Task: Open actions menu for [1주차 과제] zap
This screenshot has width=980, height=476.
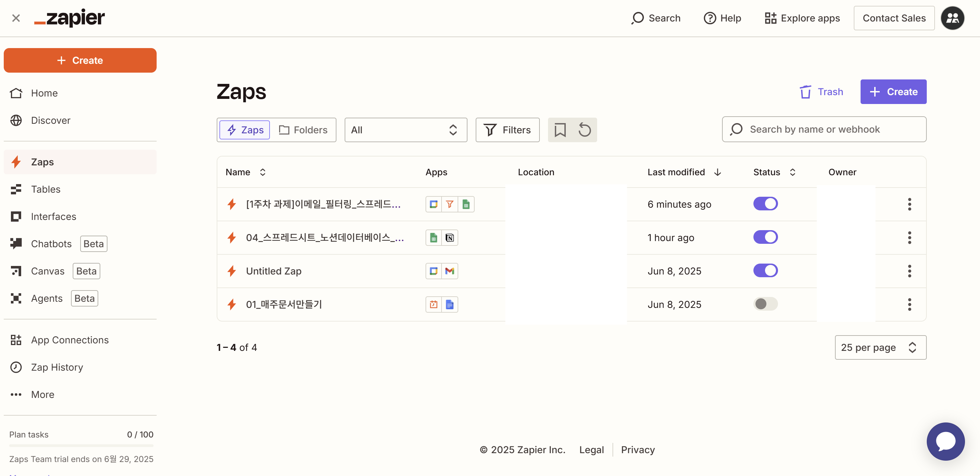Action: click(909, 204)
